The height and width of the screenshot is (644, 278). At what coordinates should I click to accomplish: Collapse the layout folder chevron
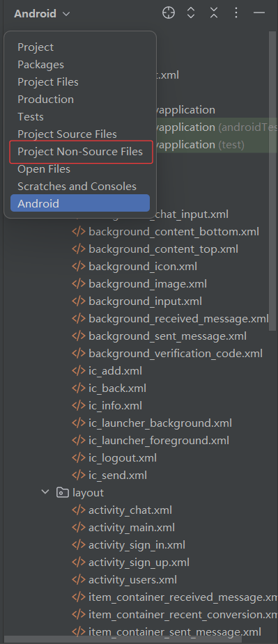(45, 492)
